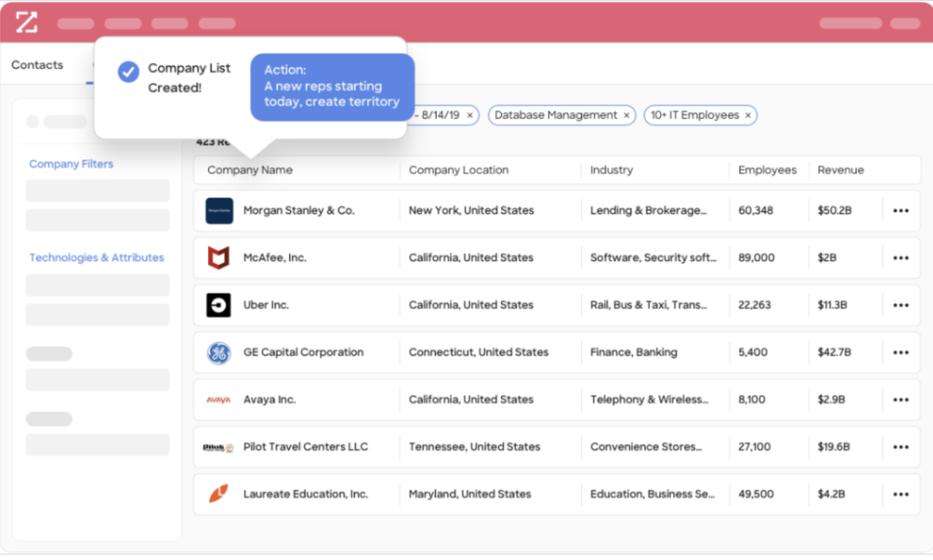
Task: Sort by the Revenue column header
Action: pyautogui.click(x=840, y=170)
